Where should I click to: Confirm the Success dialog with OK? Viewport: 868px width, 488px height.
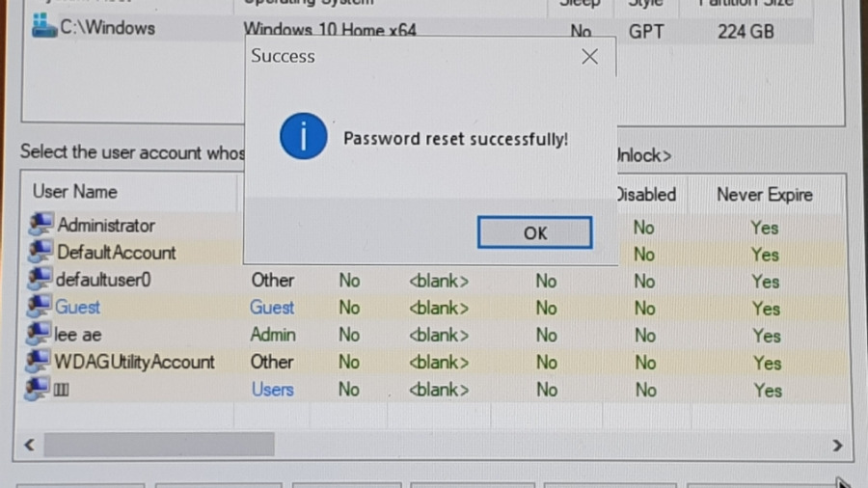click(534, 232)
